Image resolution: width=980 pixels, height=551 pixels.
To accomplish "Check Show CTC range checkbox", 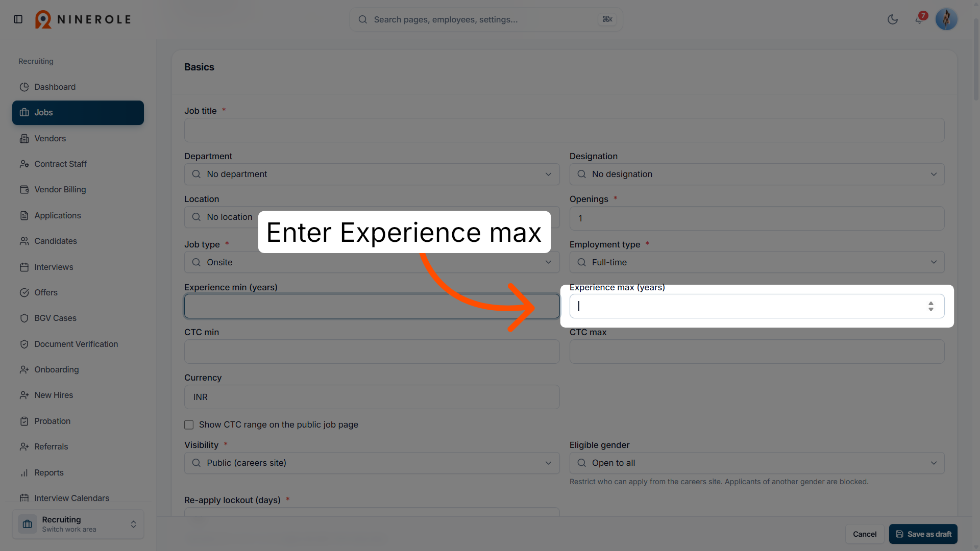I will tap(189, 425).
